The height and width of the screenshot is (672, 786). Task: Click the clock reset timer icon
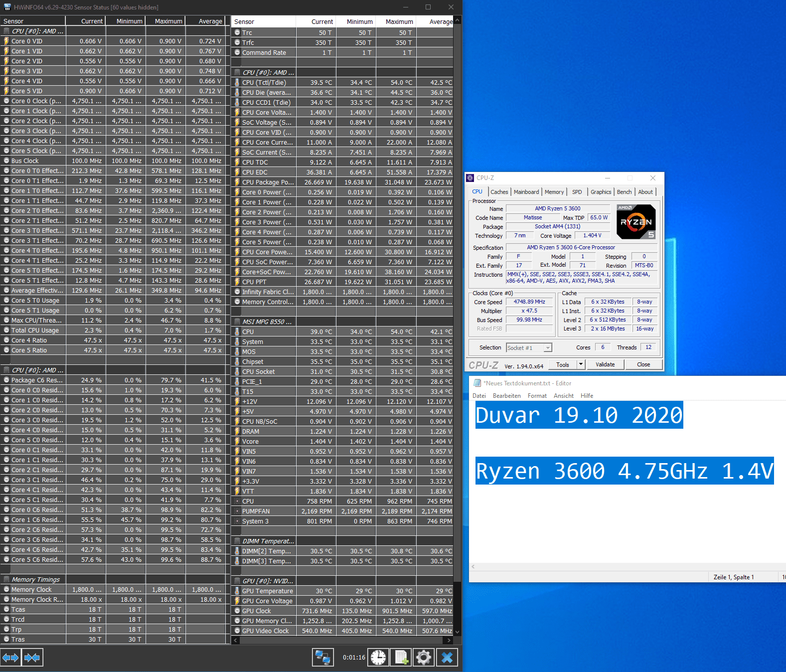coord(378,658)
